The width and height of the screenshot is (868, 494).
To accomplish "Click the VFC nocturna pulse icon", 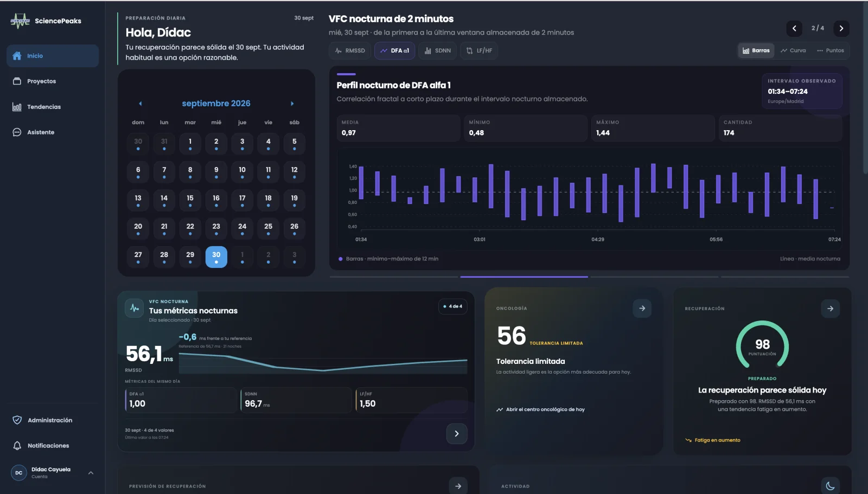I will (x=135, y=308).
